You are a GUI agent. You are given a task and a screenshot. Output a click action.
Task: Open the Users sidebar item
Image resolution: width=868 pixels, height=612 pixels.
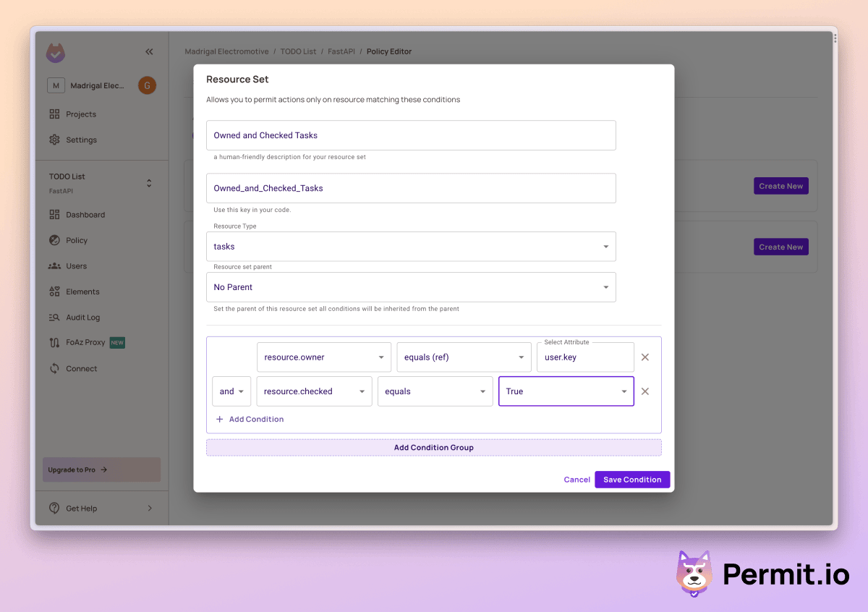coord(76,266)
